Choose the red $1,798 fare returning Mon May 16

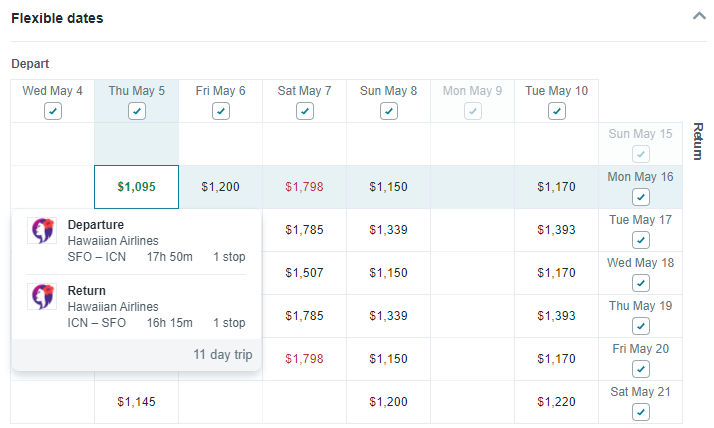(304, 187)
